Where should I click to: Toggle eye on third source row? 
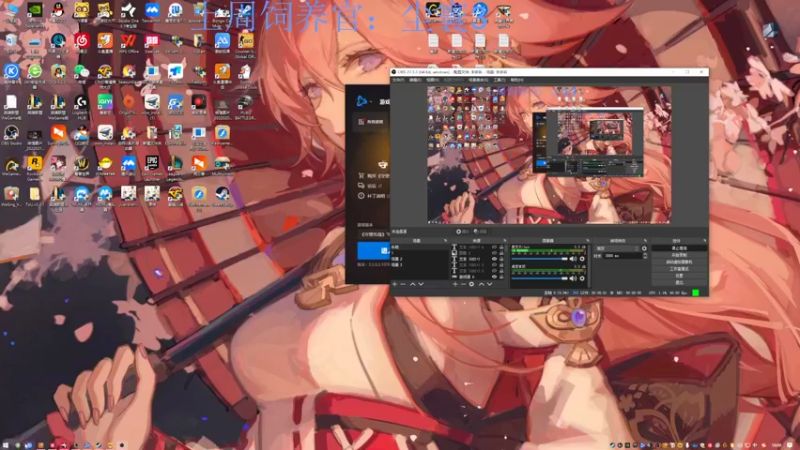(x=494, y=259)
